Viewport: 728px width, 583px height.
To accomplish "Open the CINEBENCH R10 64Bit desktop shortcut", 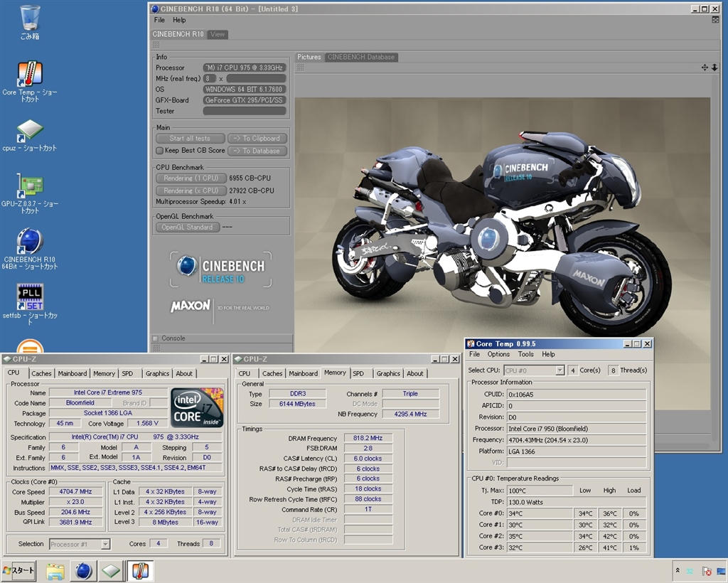I will pos(30,242).
